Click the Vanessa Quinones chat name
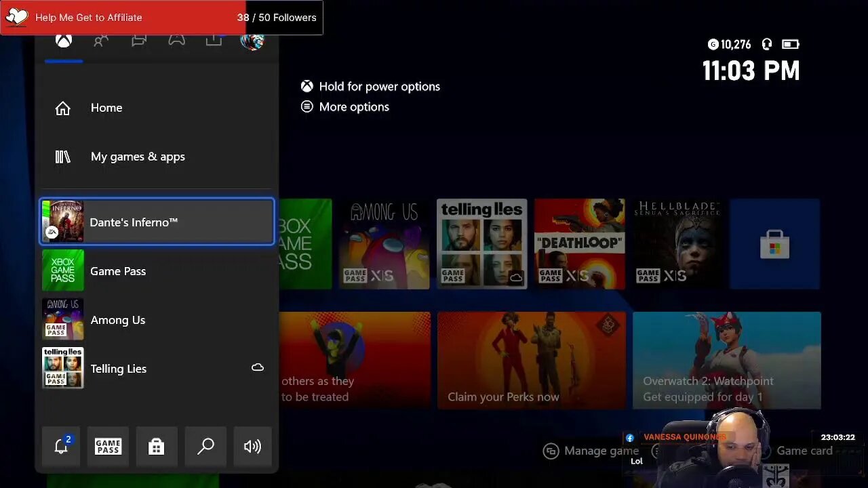The width and height of the screenshot is (868, 488). click(x=685, y=437)
